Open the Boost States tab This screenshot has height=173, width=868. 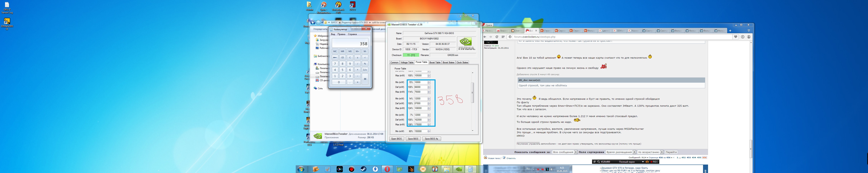pos(448,62)
